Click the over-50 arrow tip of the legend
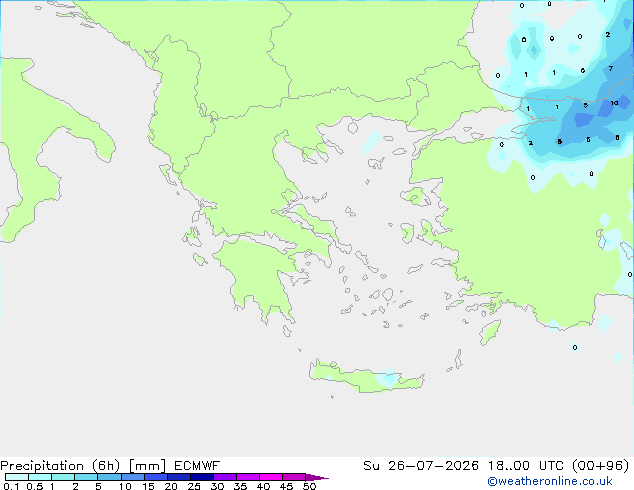Viewport: 634px width, 490px height. click(x=317, y=477)
